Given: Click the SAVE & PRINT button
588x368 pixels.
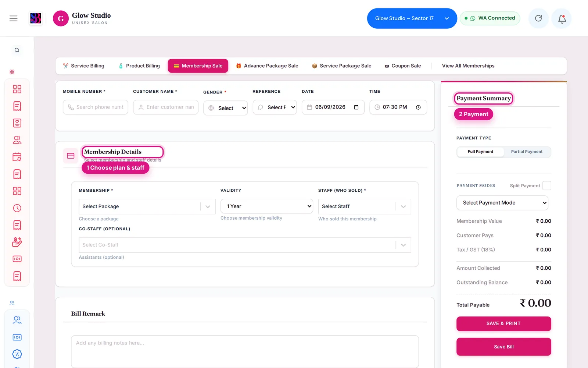Looking at the screenshot, I should [x=503, y=323].
